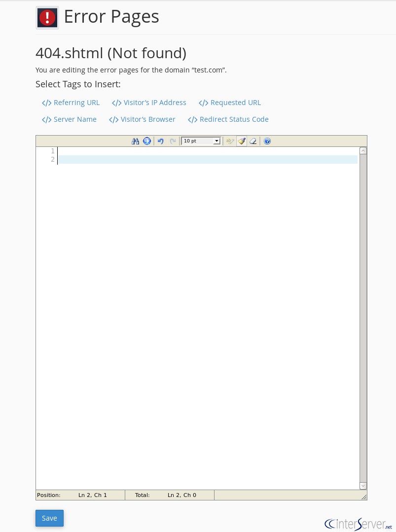Click the '404.shtml (Not found)' heading
This screenshot has height=532, width=396.
[x=111, y=53]
